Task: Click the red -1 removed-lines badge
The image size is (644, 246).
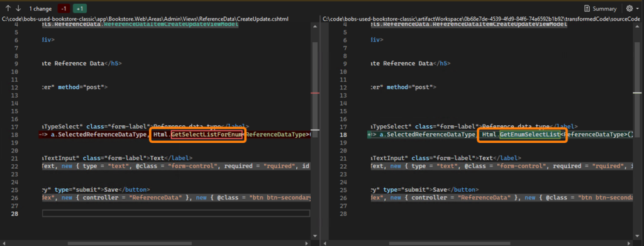Action: pyautogui.click(x=64, y=9)
